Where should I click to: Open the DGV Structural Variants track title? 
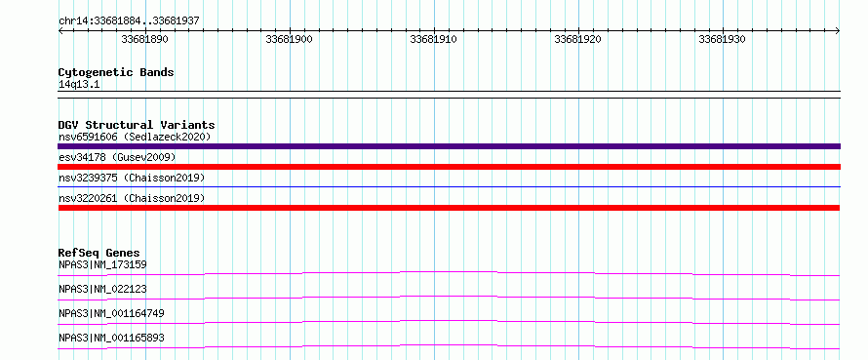pos(137,125)
